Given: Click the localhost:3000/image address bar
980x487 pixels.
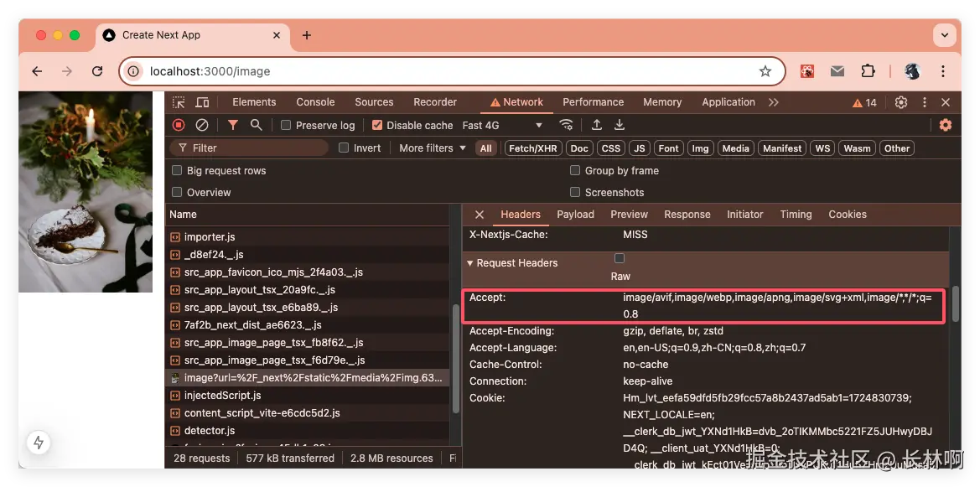Looking at the screenshot, I should click(x=452, y=71).
